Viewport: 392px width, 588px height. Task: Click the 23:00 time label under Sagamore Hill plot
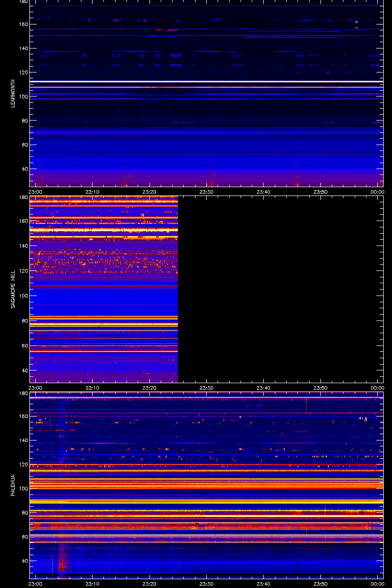tap(35, 388)
